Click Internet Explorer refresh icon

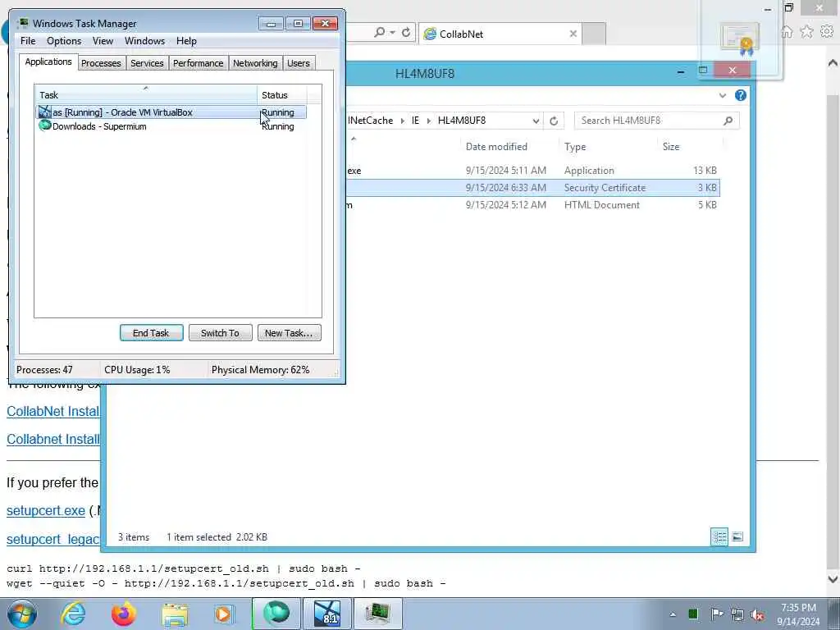tap(406, 33)
